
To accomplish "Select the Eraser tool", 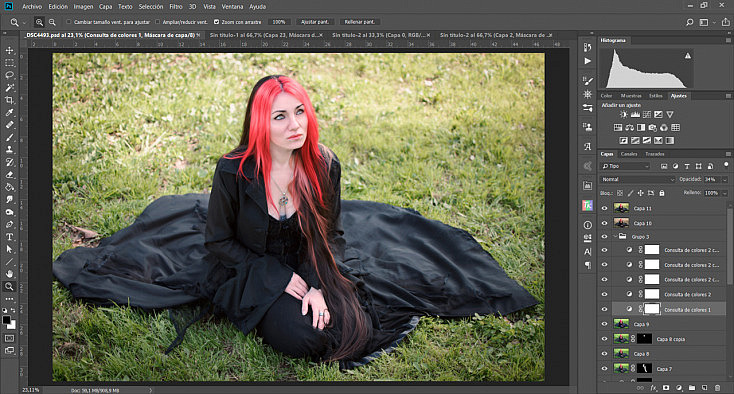I will tap(9, 175).
